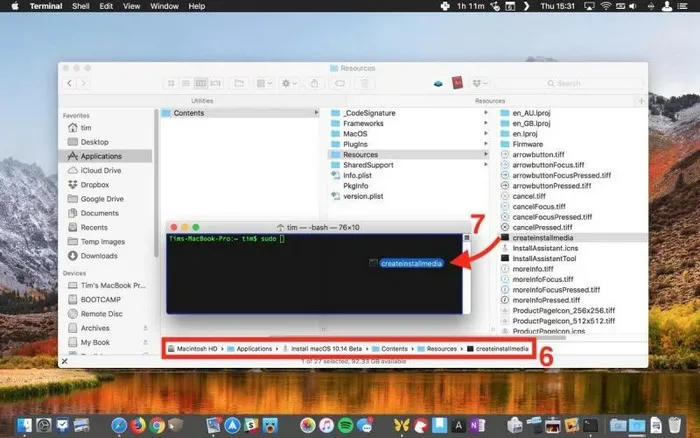Open the Shell menu

pyautogui.click(x=80, y=6)
